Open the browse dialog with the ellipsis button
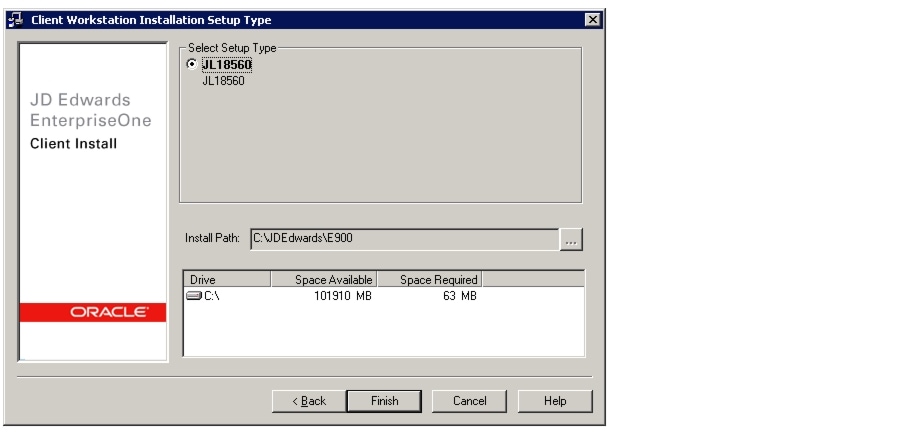The height and width of the screenshot is (436, 900). click(x=571, y=239)
